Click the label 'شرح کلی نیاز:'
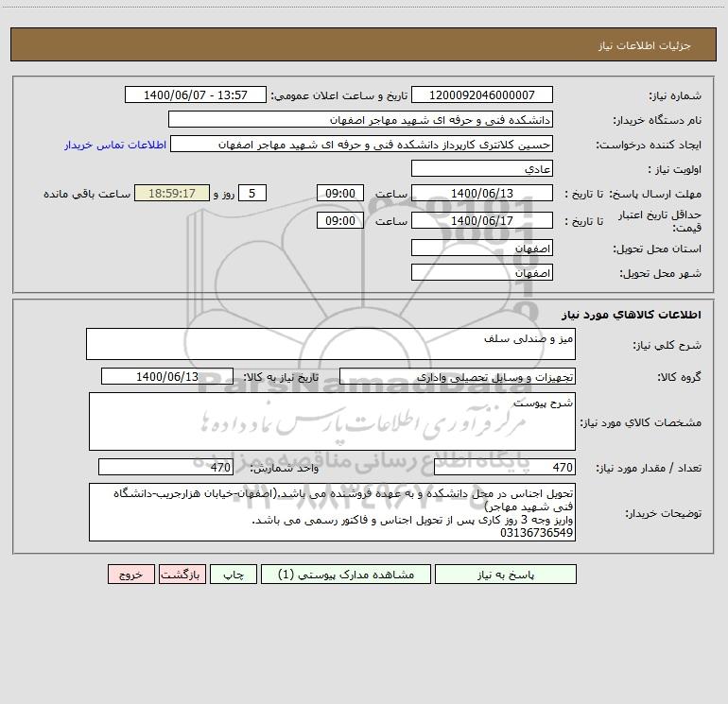728x704 pixels. click(667, 345)
